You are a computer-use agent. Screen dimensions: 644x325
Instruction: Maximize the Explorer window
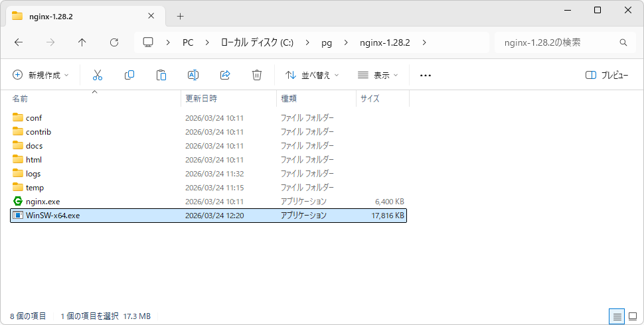tap(598, 10)
